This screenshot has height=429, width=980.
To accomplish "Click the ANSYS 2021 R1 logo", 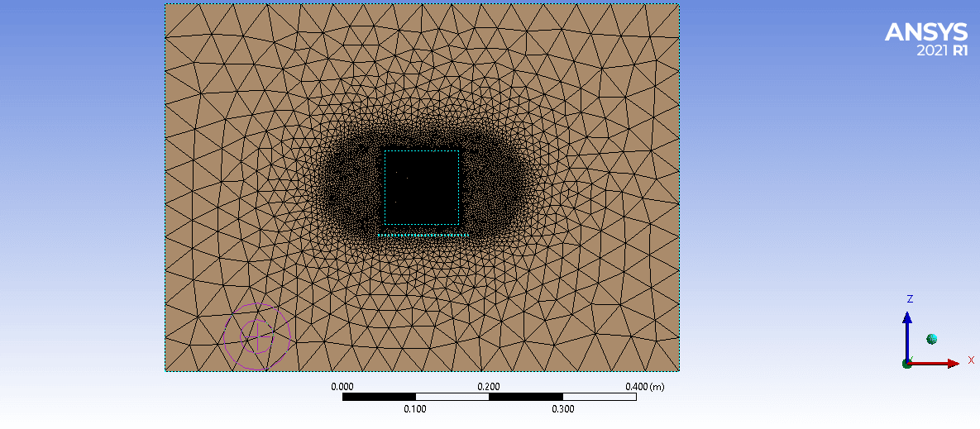I will pos(925,39).
